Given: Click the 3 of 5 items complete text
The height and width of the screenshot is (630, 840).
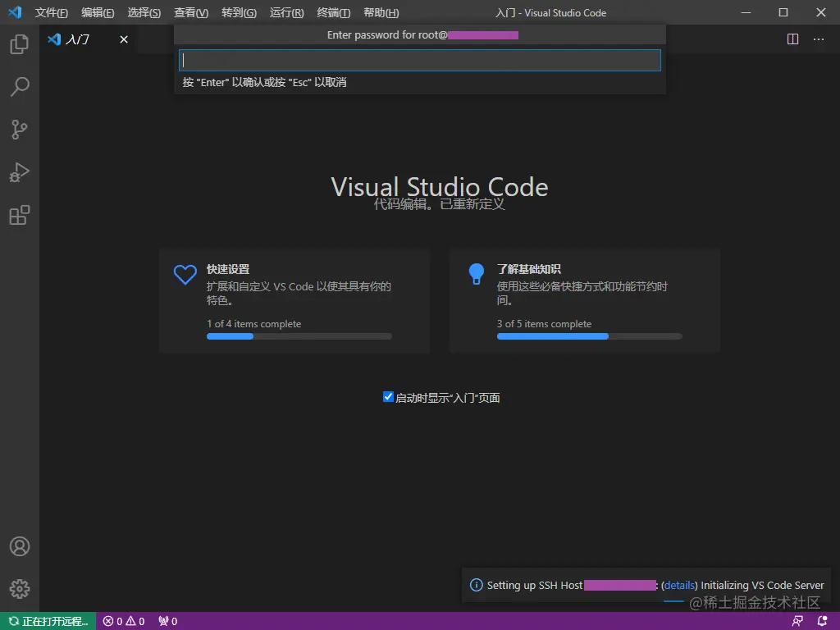Looking at the screenshot, I should point(545,323).
